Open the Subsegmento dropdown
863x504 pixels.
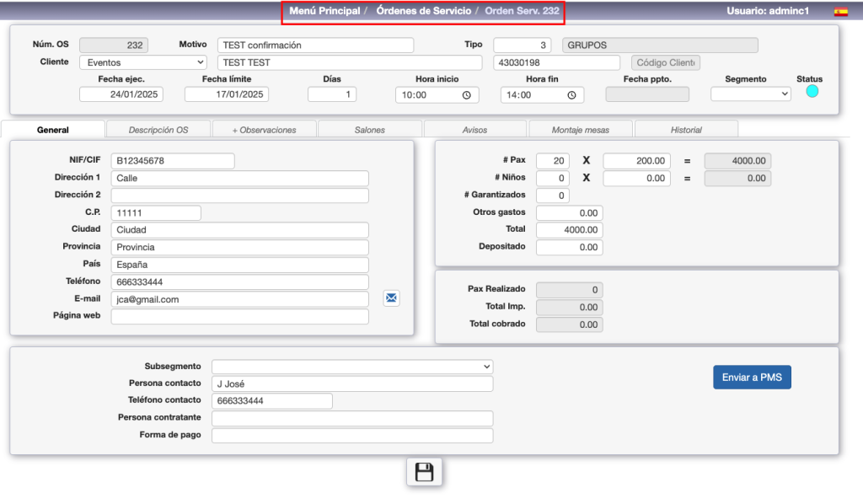(x=351, y=367)
